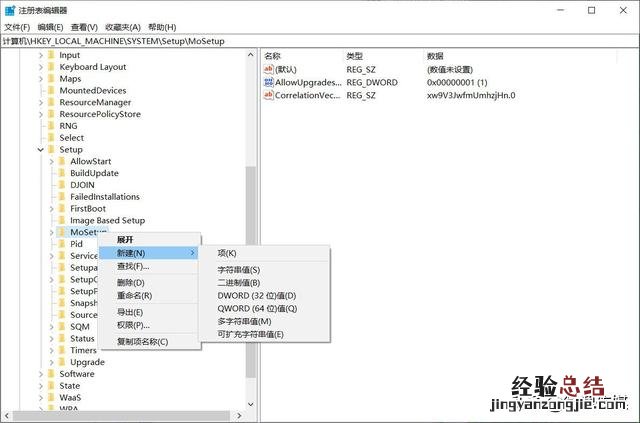This screenshot has height=423, width=640.
Task: Click the string icon of CorrelationVec value
Action: click(268, 96)
